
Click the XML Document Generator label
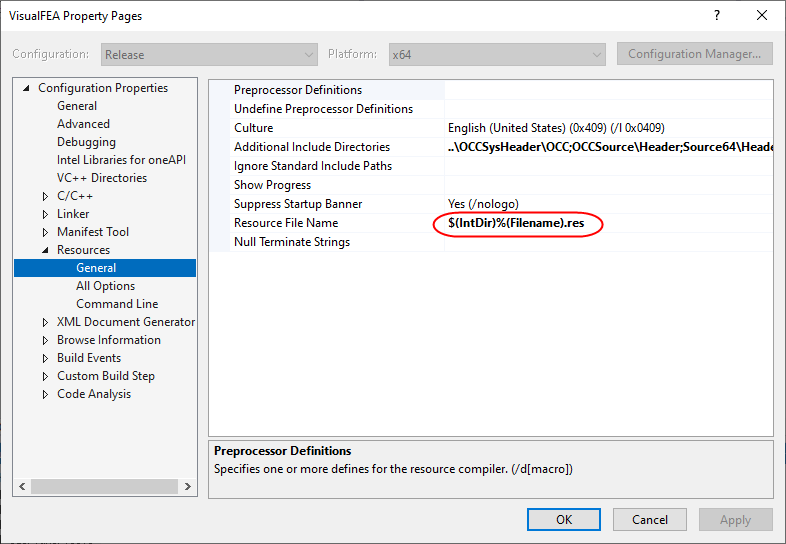click(x=126, y=322)
